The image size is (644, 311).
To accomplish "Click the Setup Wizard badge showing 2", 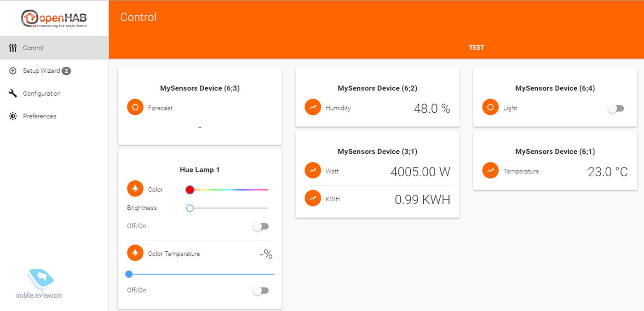I will [66, 71].
